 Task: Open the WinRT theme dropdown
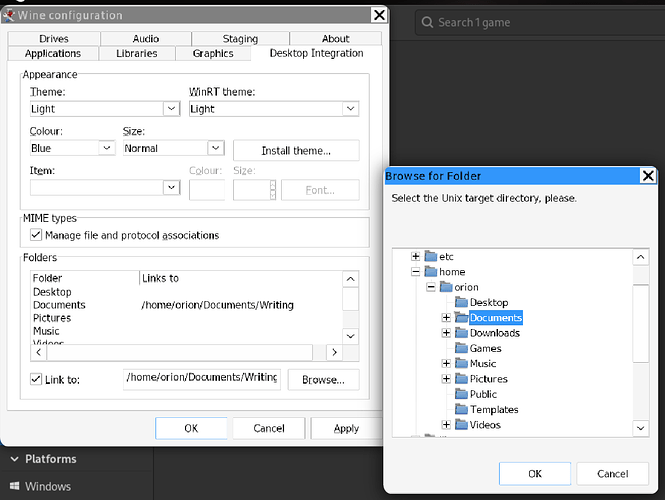(350, 109)
